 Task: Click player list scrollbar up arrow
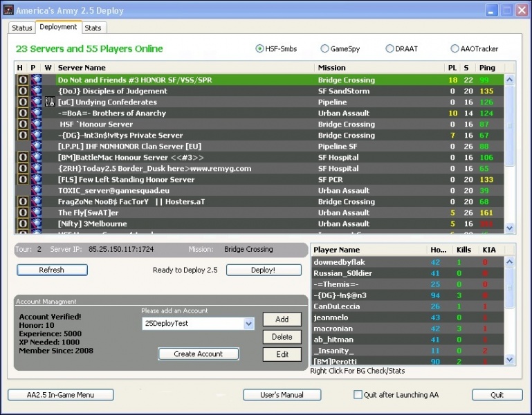509,261
